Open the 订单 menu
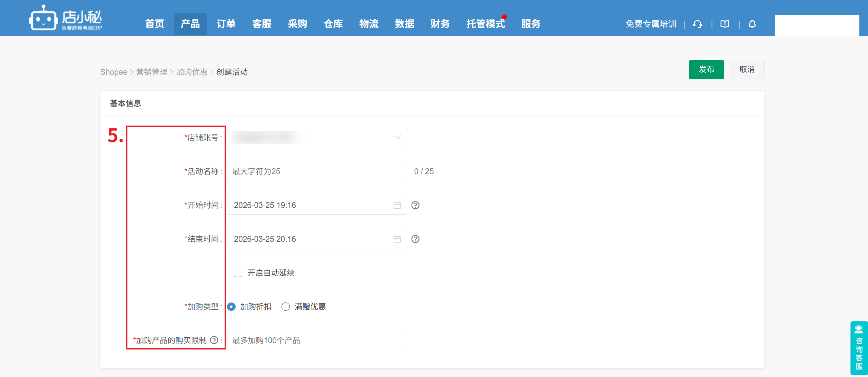Viewport: 868px width, 377px height. (226, 24)
